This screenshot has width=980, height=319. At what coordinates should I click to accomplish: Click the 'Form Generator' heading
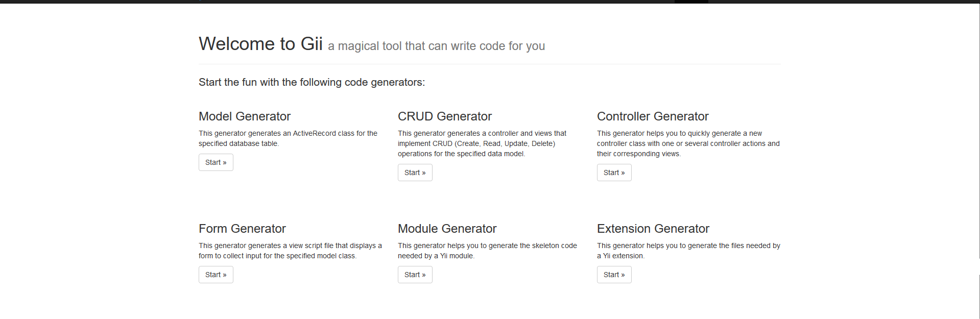click(x=242, y=229)
